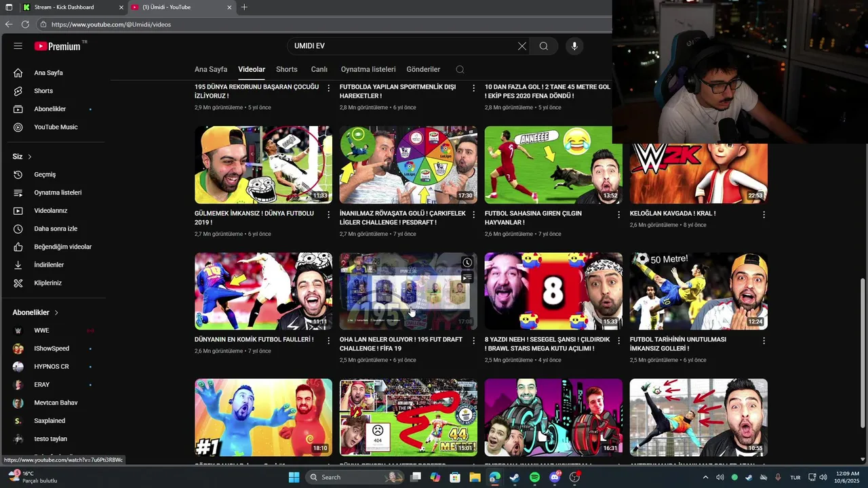Open File Explorer from the taskbar
This screenshot has width=868, height=488.
coord(475,477)
